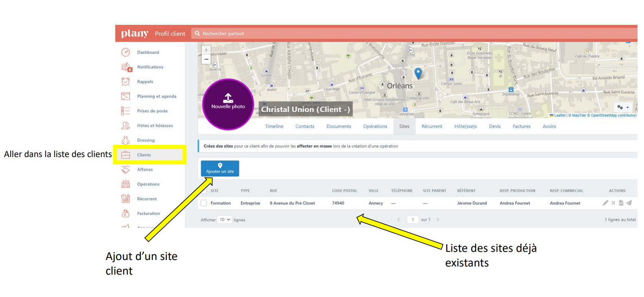Expand the map settings gear dropdown
This screenshot has height=297, width=644.
623,107
